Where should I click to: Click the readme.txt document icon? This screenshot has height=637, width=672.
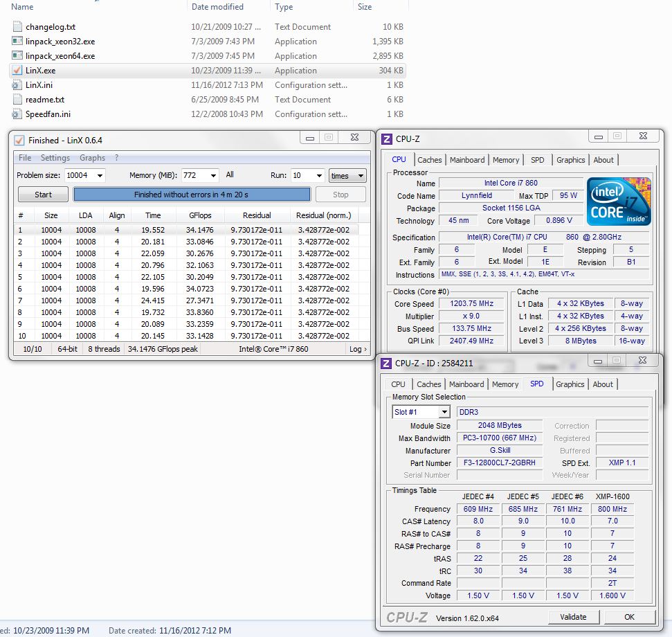click(17, 100)
